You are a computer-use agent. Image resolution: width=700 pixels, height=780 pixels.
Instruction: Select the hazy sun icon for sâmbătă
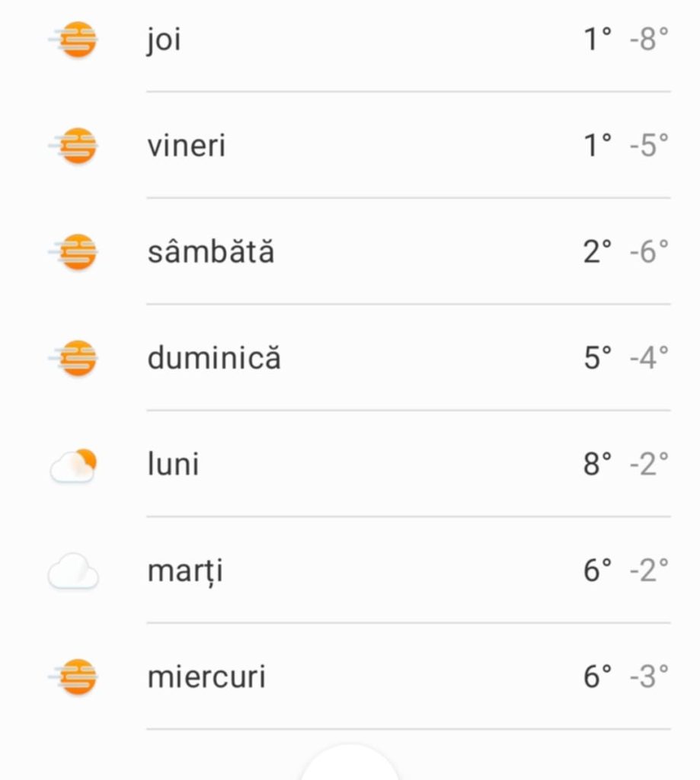pos(75,252)
